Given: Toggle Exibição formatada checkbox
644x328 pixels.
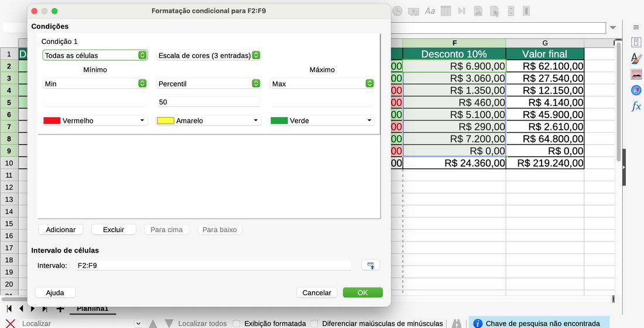Looking at the screenshot, I should coord(237,323).
